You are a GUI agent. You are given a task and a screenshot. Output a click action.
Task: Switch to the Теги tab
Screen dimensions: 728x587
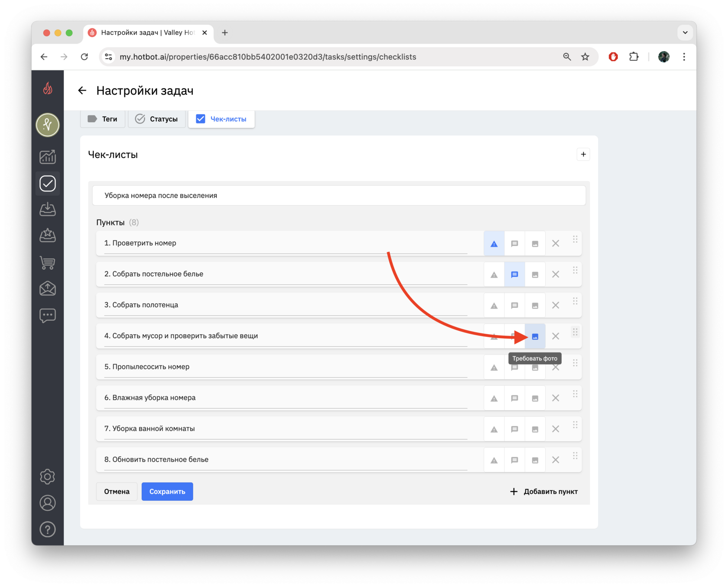coord(103,119)
